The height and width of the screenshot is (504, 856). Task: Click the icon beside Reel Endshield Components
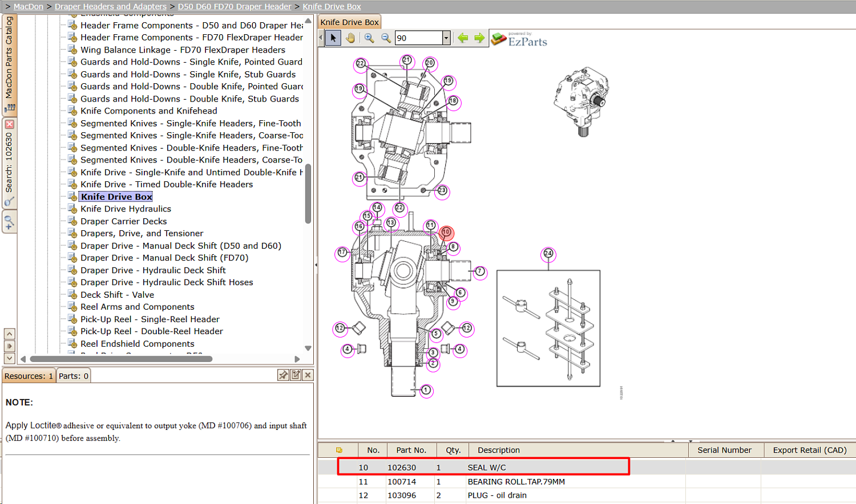coord(72,344)
